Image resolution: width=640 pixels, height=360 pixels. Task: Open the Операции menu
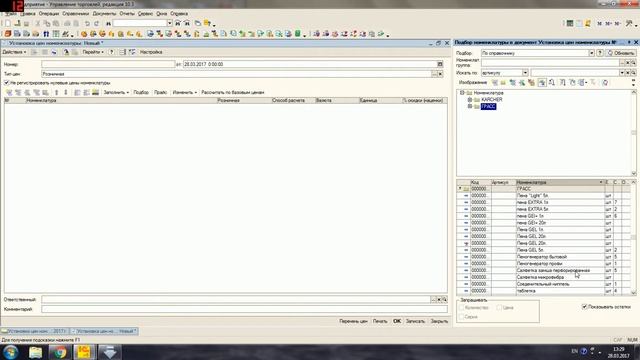click(x=49, y=13)
